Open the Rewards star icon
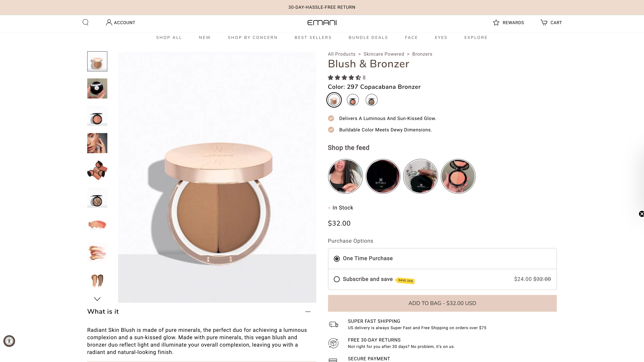 pyautogui.click(x=496, y=22)
